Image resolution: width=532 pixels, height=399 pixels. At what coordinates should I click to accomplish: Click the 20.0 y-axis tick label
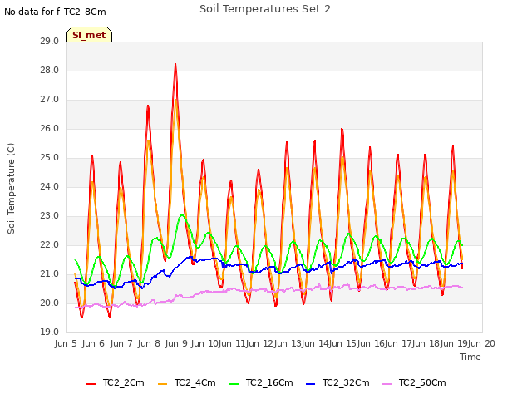[50, 303]
